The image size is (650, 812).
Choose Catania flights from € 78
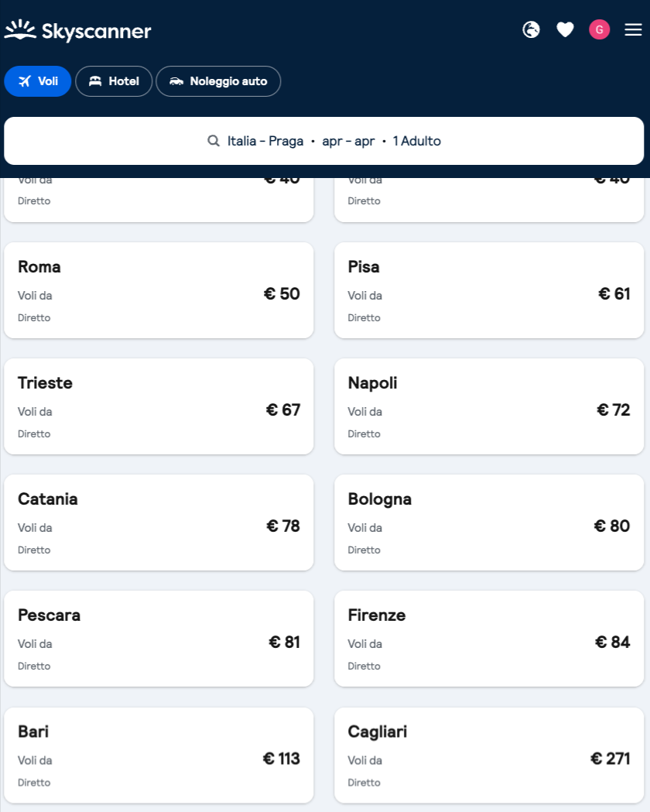click(159, 522)
